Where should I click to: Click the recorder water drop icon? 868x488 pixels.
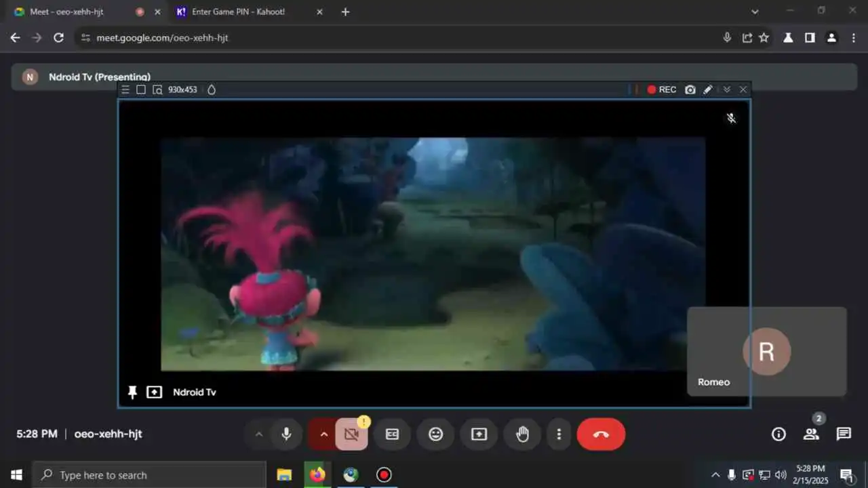(x=212, y=89)
